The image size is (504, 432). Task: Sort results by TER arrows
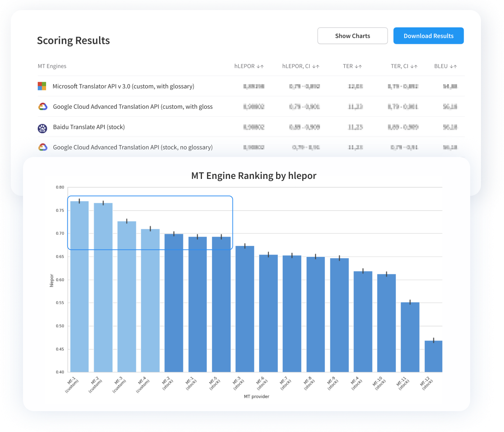358,66
